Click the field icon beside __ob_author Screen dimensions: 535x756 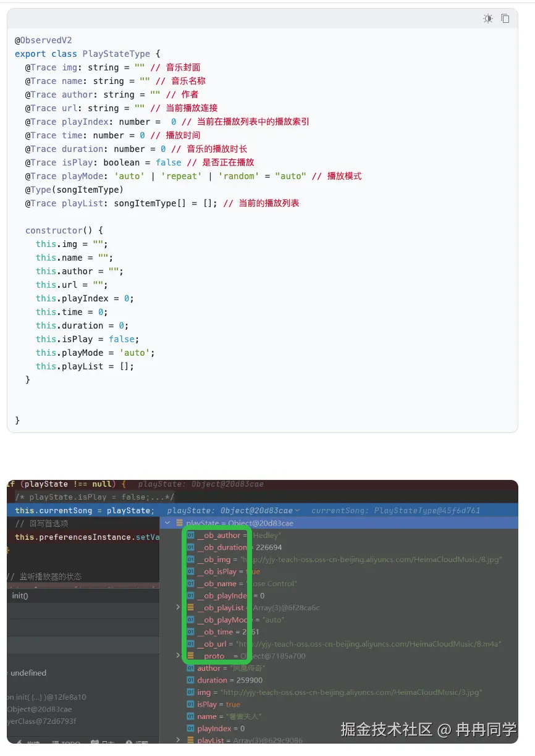(190, 535)
